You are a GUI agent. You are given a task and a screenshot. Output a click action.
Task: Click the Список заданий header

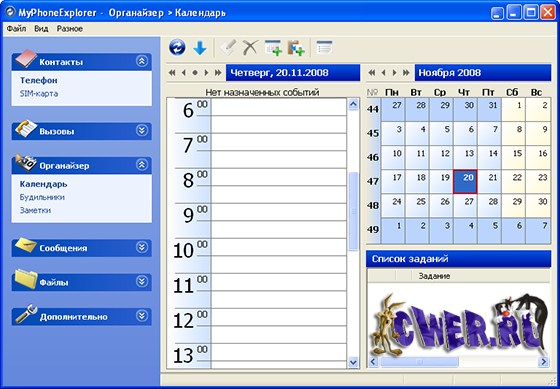coord(459,259)
